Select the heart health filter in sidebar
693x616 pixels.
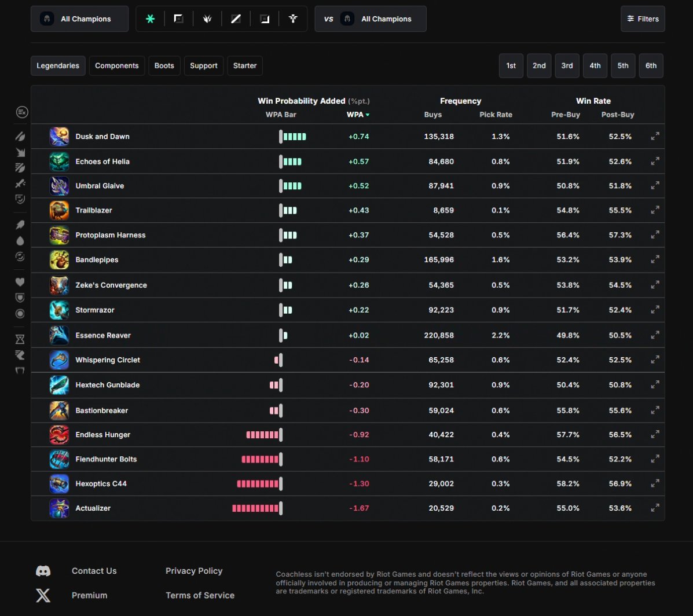[x=20, y=282]
